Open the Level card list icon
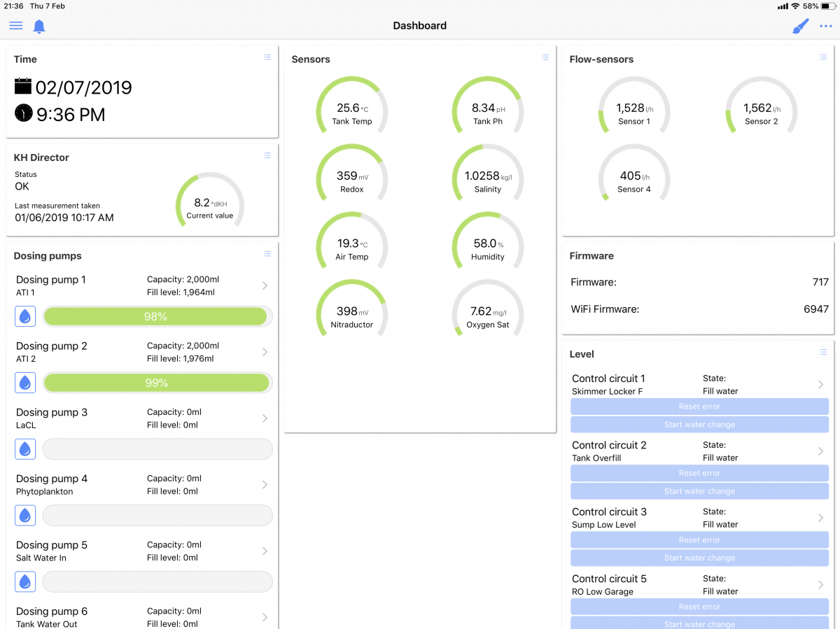 [x=823, y=352]
